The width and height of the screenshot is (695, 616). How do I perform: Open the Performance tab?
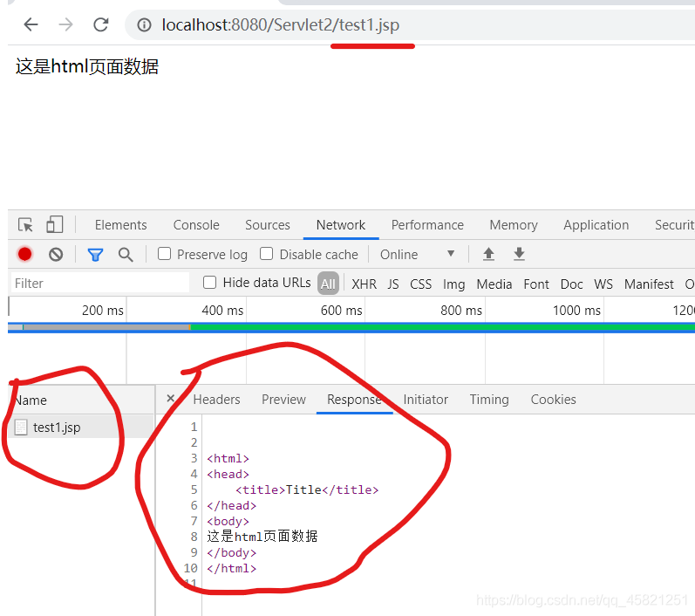click(427, 225)
